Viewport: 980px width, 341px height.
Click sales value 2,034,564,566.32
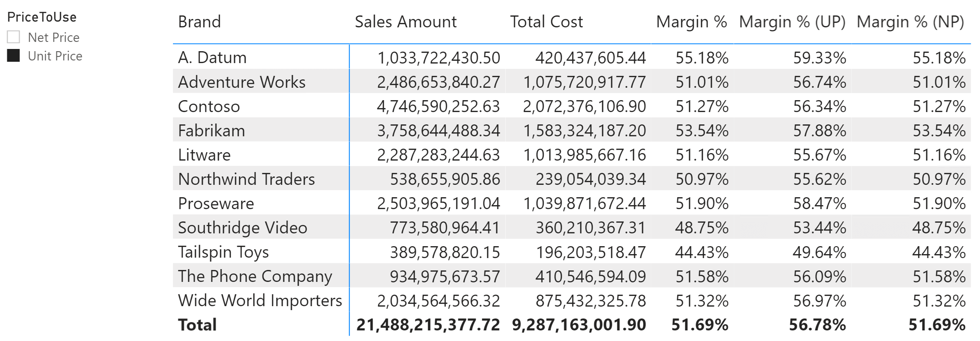[438, 301]
